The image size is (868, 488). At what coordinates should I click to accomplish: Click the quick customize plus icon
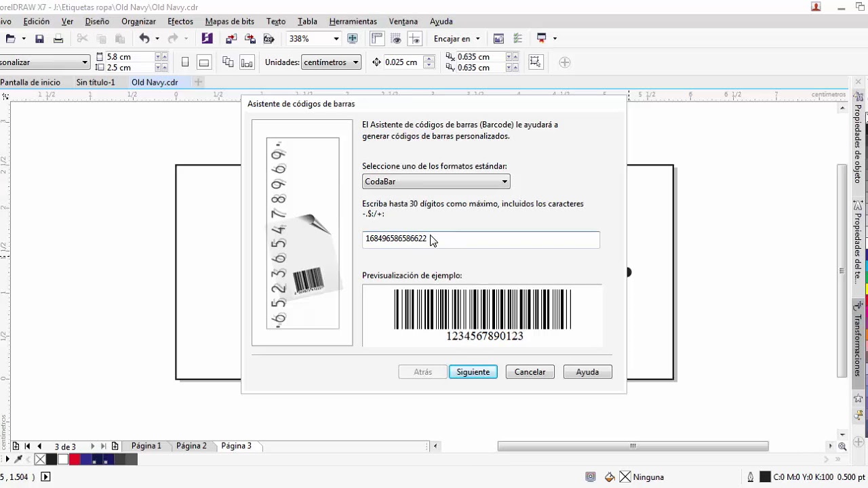tap(564, 62)
